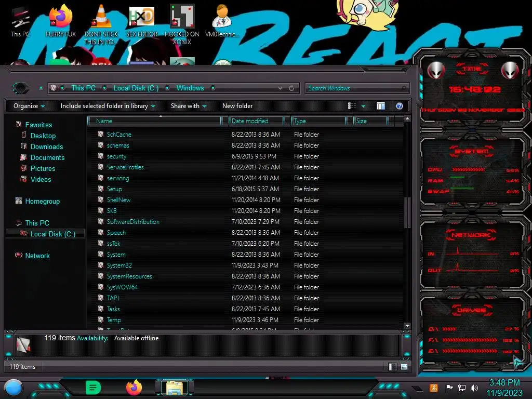
Task: Select the Tasks folder
Action: coord(113,309)
